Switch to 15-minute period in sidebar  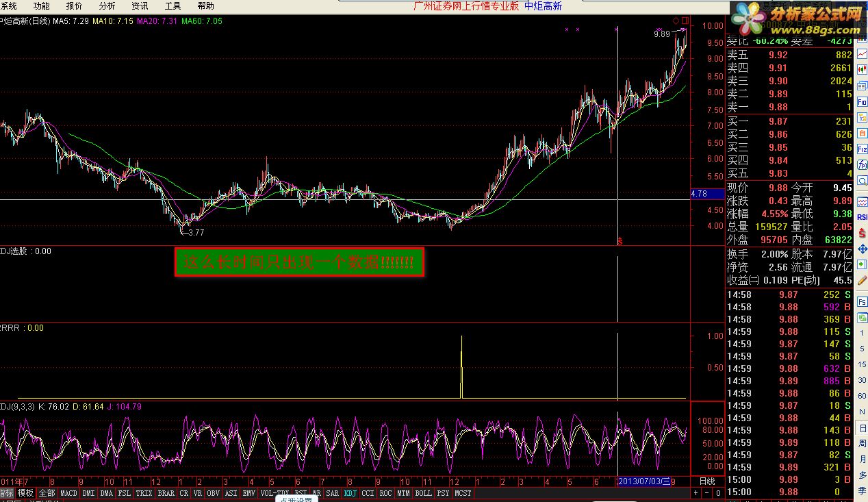tap(861, 364)
